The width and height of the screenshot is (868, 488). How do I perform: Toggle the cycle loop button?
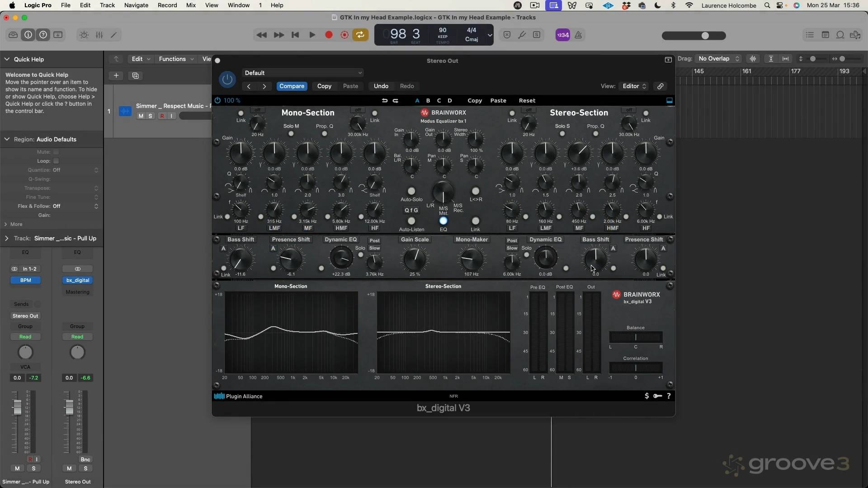coord(360,35)
